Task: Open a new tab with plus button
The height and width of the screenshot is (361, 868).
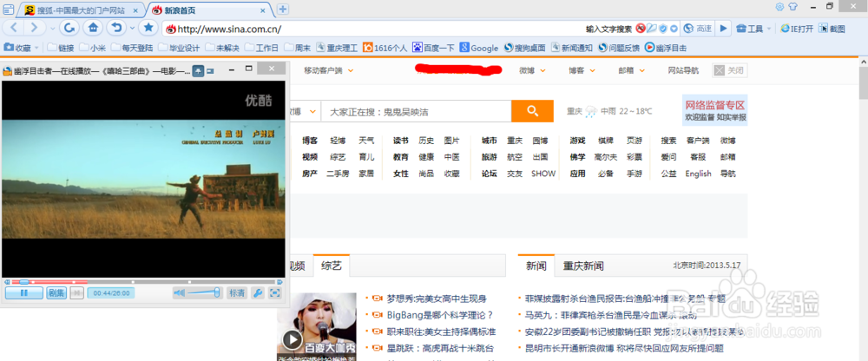Action: (283, 9)
